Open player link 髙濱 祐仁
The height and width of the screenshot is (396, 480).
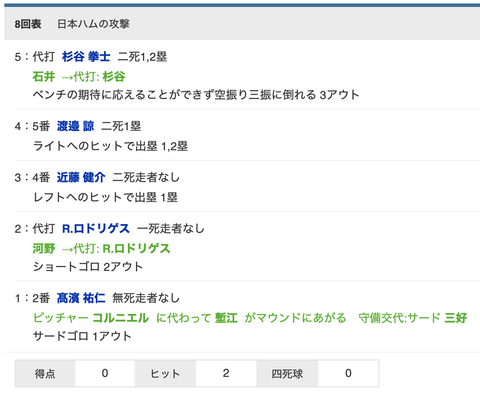click(81, 298)
